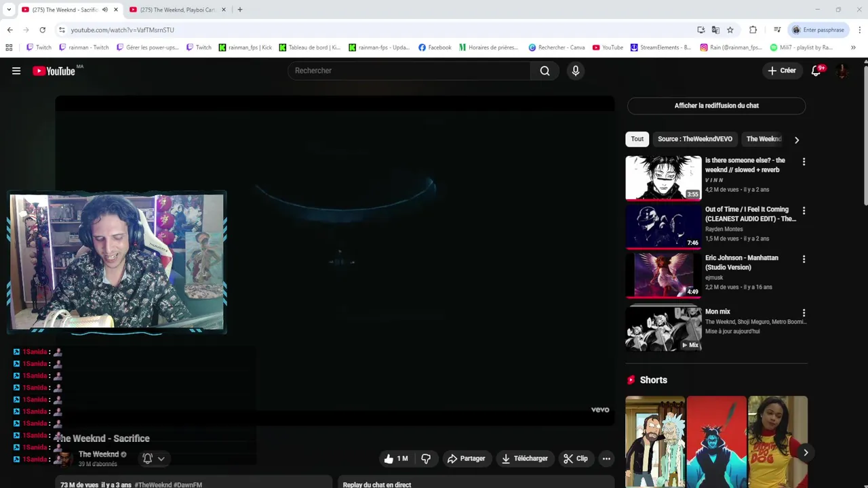Like the video with thumbs up
The height and width of the screenshot is (488, 868).
396,459
